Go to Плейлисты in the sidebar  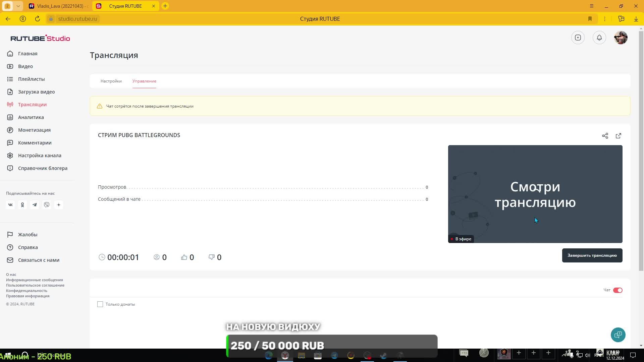pos(31,79)
